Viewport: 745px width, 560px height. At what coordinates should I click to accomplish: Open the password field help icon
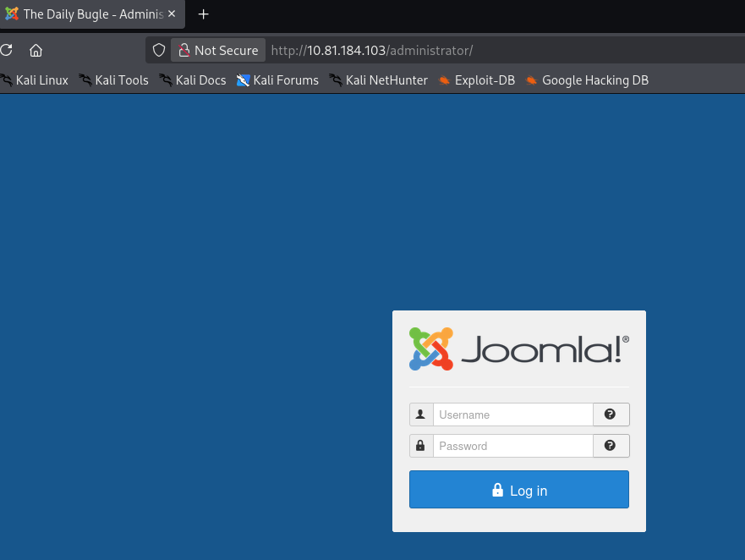click(611, 445)
